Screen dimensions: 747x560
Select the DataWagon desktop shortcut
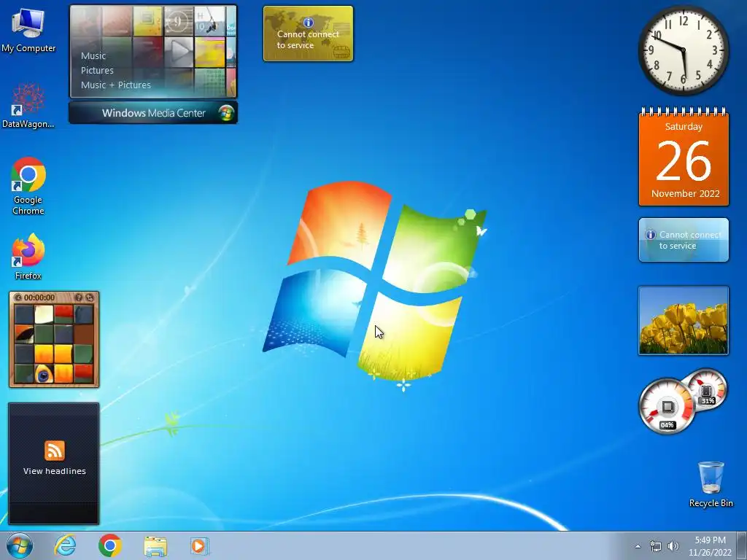point(28,106)
